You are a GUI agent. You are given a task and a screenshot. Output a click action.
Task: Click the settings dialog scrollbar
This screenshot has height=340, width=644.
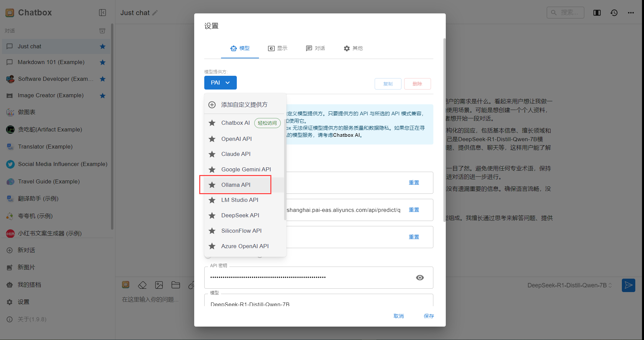444,130
